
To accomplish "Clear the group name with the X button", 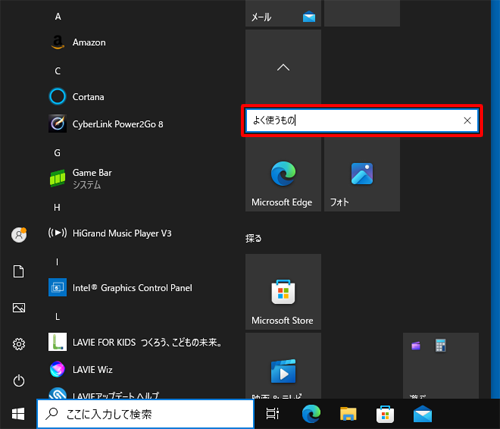I will click(x=467, y=120).
